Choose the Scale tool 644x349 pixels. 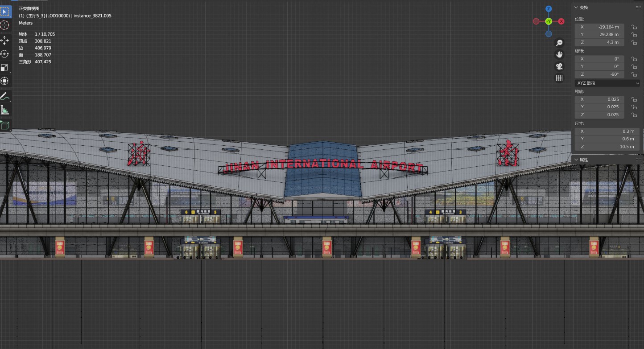pyautogui.click(x=5, y=67)
